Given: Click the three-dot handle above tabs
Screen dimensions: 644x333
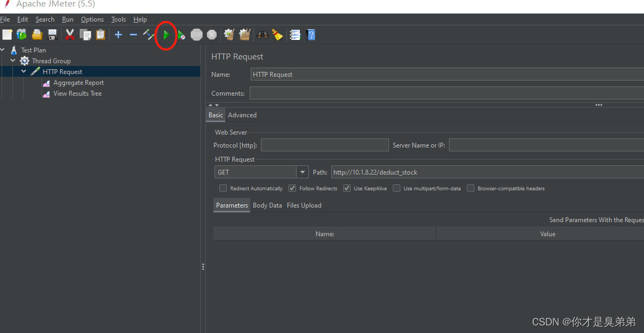Looking at the screenshot, I should 599,105.
